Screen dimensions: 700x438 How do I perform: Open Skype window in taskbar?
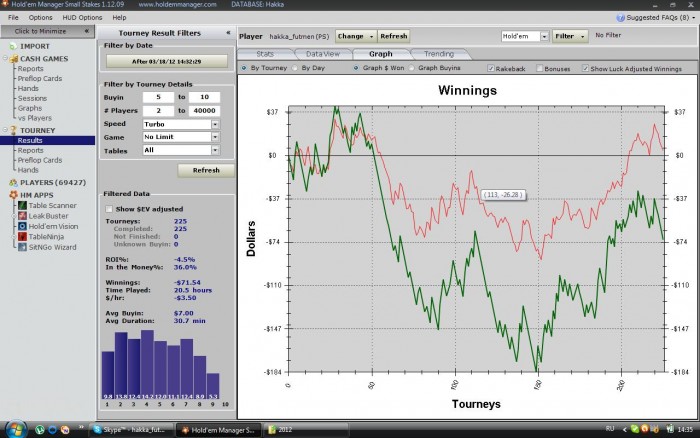coord(129,430)
